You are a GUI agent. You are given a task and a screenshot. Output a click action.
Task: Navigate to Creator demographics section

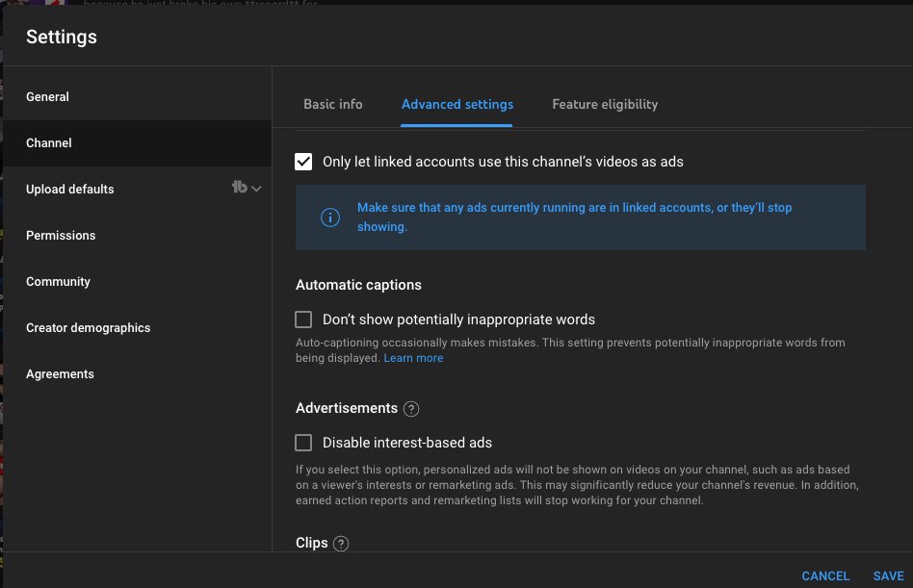[x=88, y=327]
